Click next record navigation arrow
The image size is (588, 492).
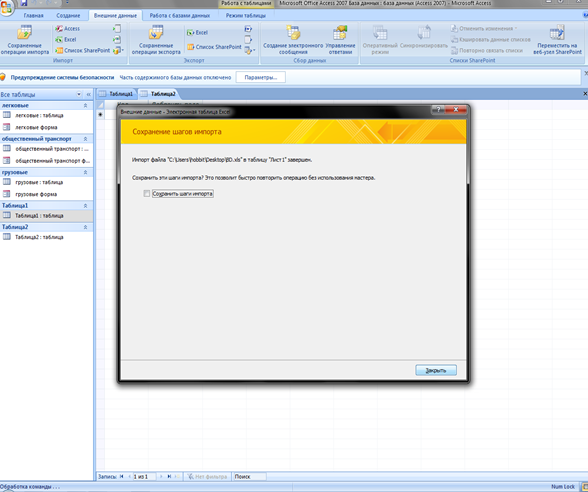tap(161, 477)
